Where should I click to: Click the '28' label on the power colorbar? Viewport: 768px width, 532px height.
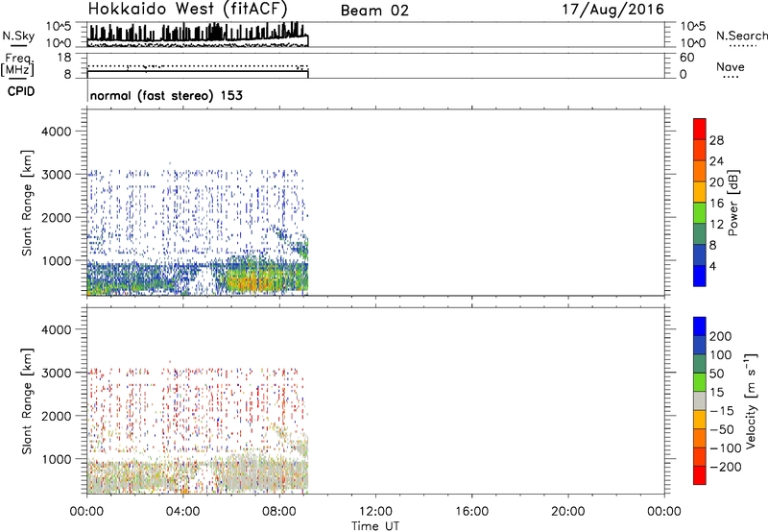pos(716,140)
